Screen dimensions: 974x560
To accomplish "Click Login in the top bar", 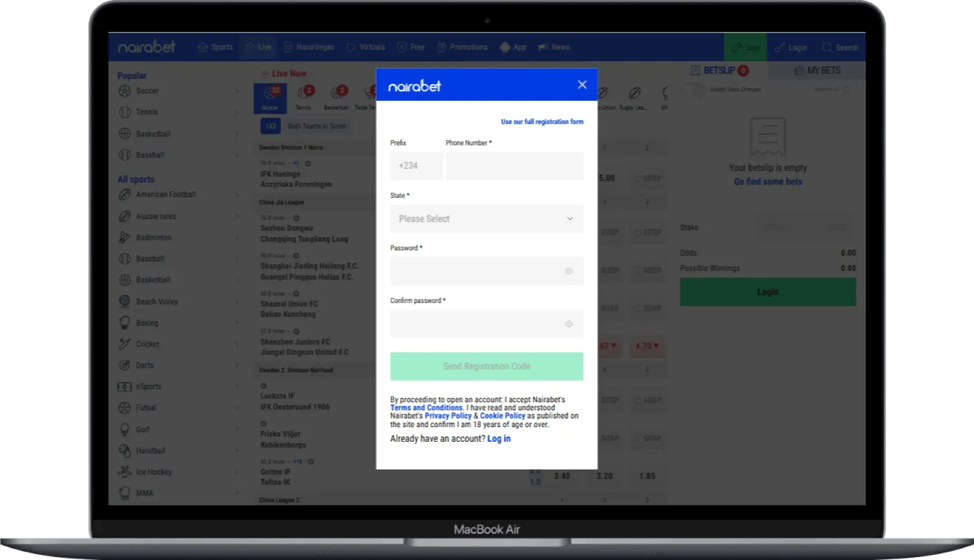I will (x=791, y=48).
